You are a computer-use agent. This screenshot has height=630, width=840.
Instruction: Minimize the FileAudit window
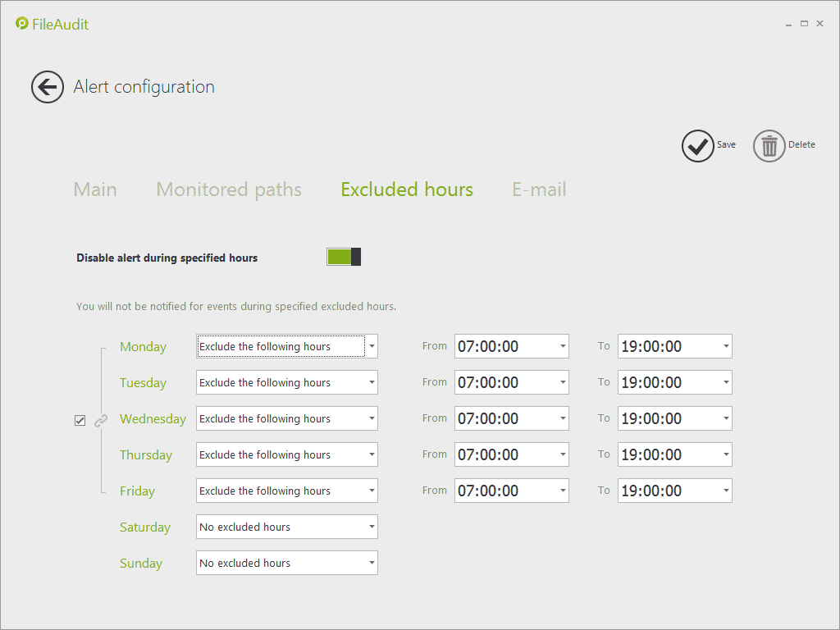click(x=789, y=24)
